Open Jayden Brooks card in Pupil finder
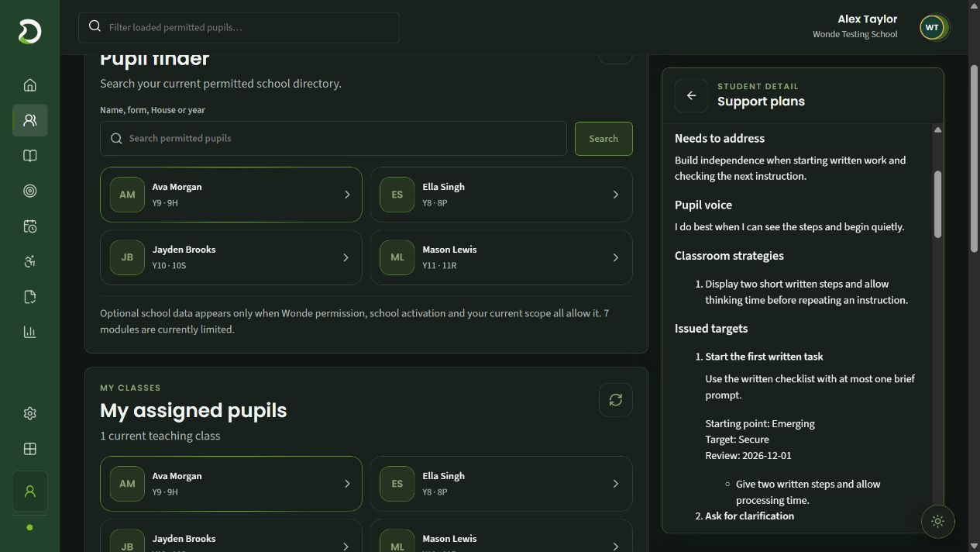The width and height of the screenshot is (980, 552). coord(231,257)
